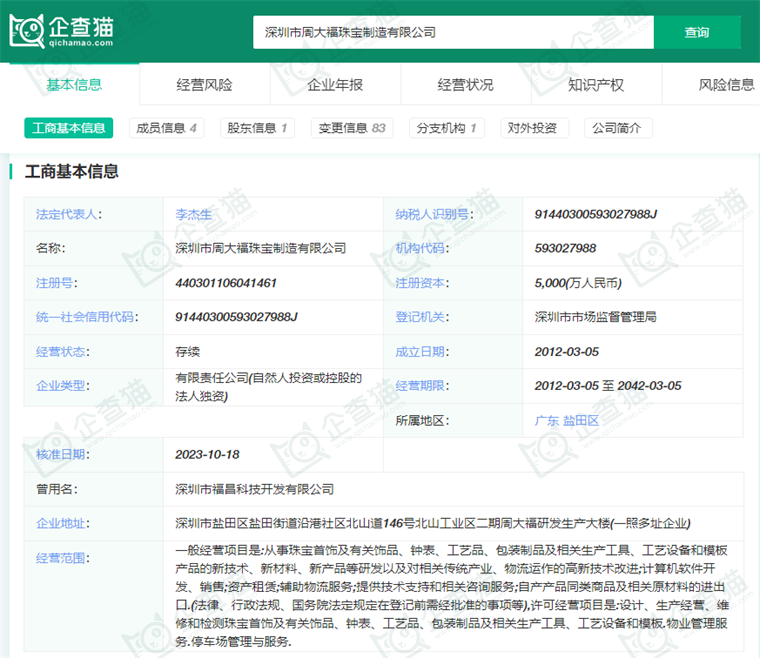
Task: Click the 核准日期 label
Action: (x=63, y=454)
